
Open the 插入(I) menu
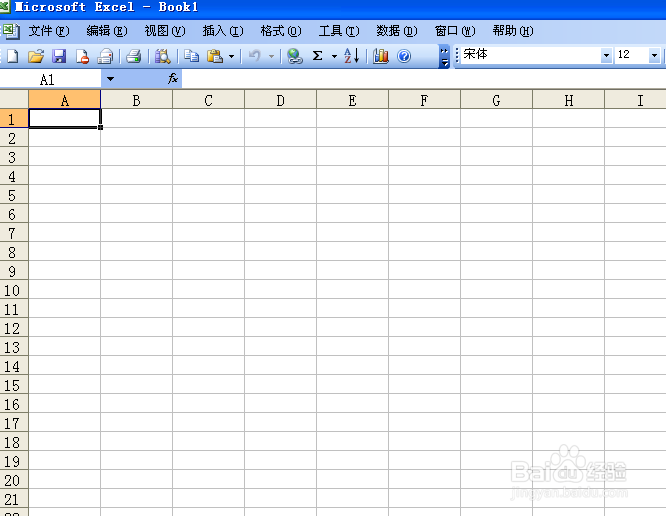coord(223,31)
